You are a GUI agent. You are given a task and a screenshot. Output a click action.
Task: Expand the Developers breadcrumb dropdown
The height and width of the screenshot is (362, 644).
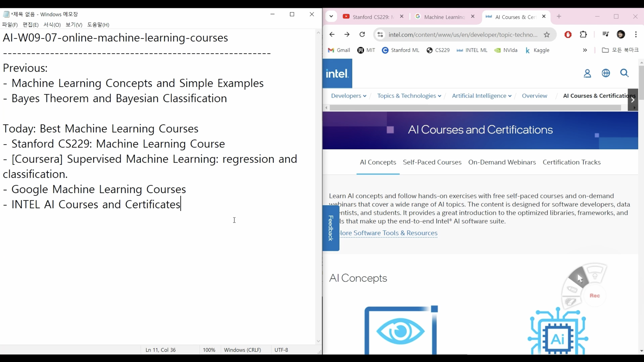349,96
